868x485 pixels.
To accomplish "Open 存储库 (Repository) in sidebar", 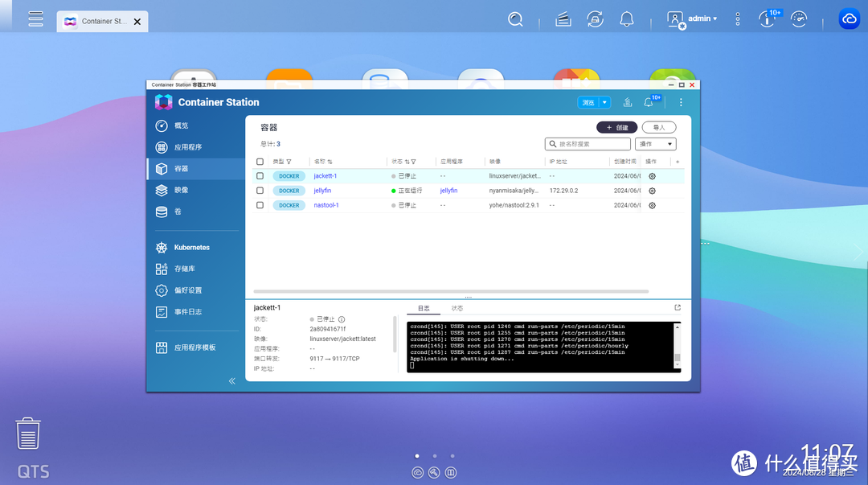I will [184, 269].
